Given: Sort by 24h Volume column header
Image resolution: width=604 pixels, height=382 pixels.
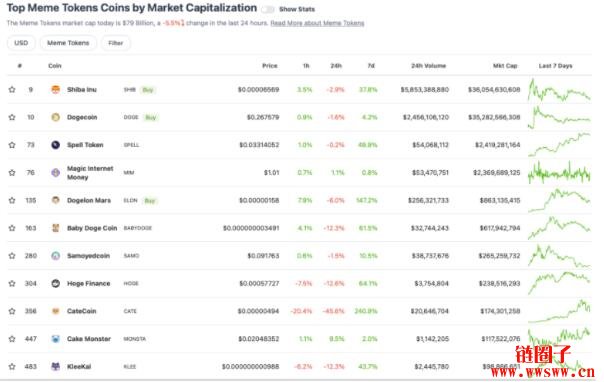Looking at the screenshot, I should [x=428, y=66].
